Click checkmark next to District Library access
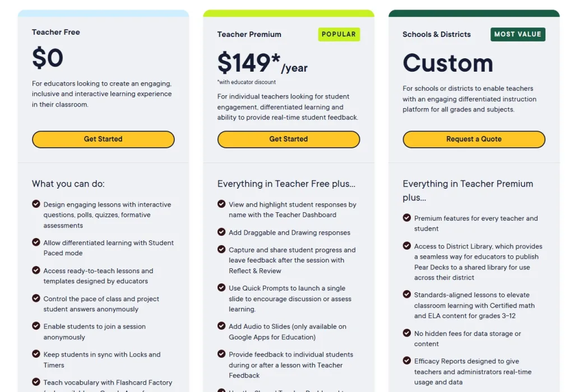The height and width of the screenshot is (392, 574). (407, 245)
